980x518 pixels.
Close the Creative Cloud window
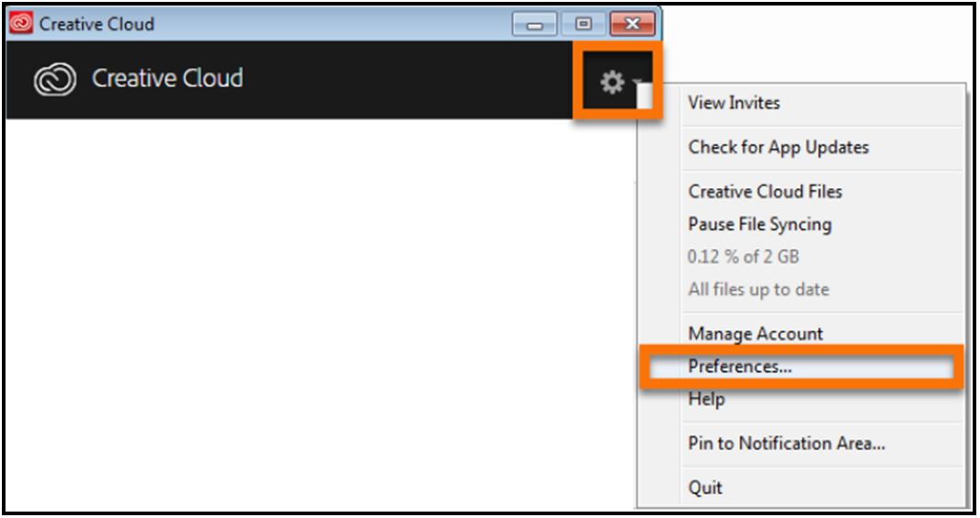(x=632, y=24)
